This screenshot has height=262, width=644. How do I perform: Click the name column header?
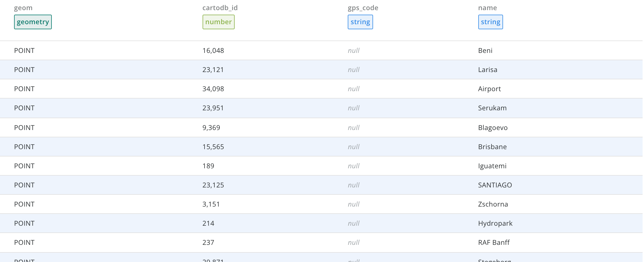point(487,8)
